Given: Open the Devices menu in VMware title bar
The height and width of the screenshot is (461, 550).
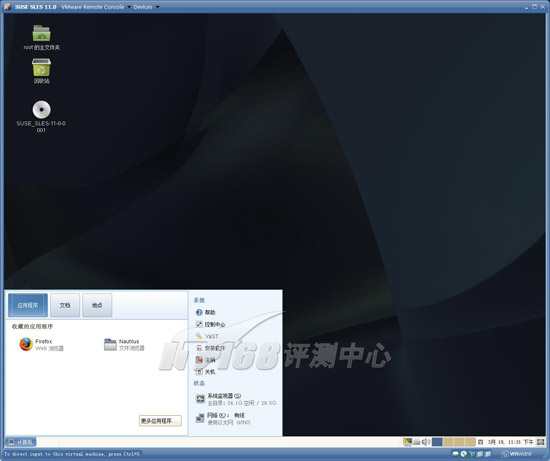Looking at the screenshot, I should (x=146, y=7).
